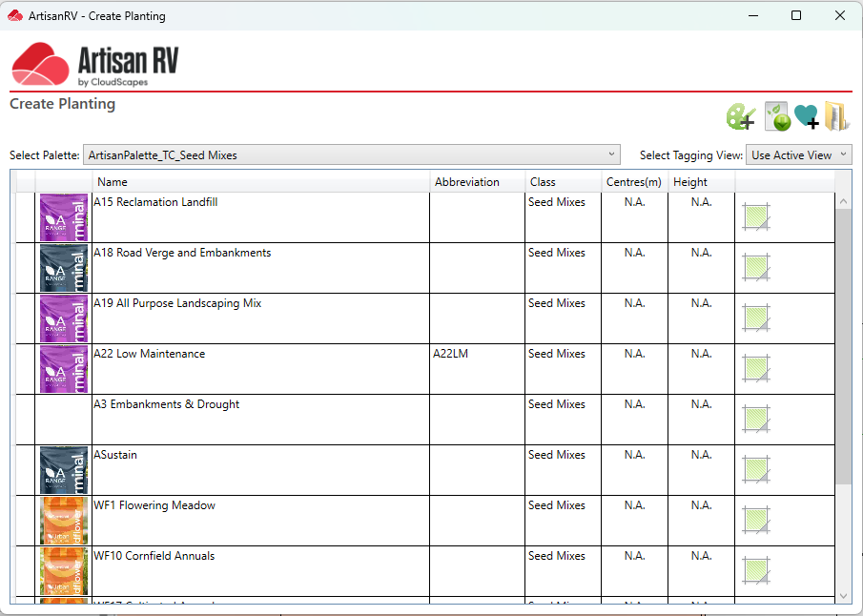This screenshot has width=863, height=616.
Task: Click Seed Mixes class in WF1 row
Action: click(x=557, y=505)
